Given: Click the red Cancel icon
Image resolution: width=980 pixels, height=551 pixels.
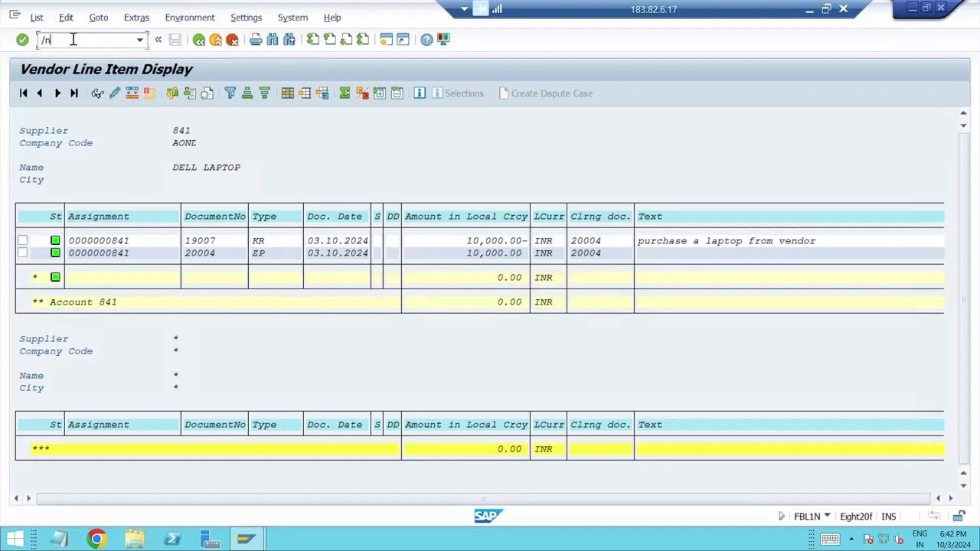Looking at the screenshot, I should tap(232, 40).
